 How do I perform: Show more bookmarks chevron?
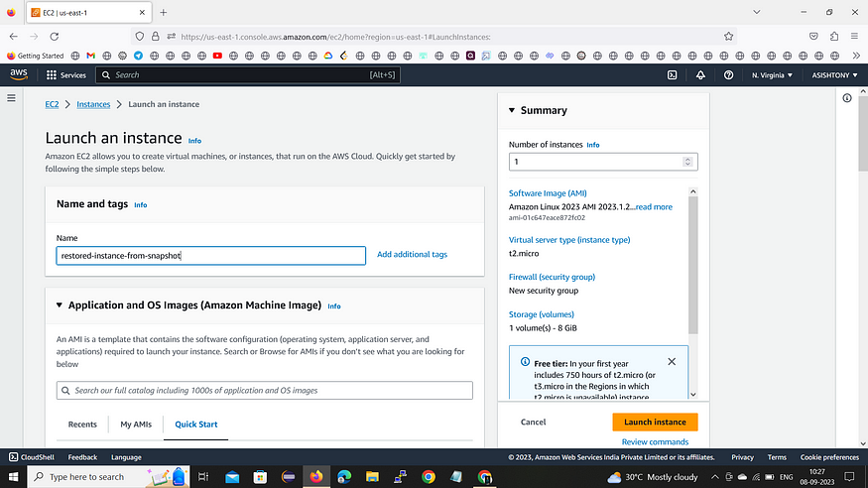click(x=856, y=56)
